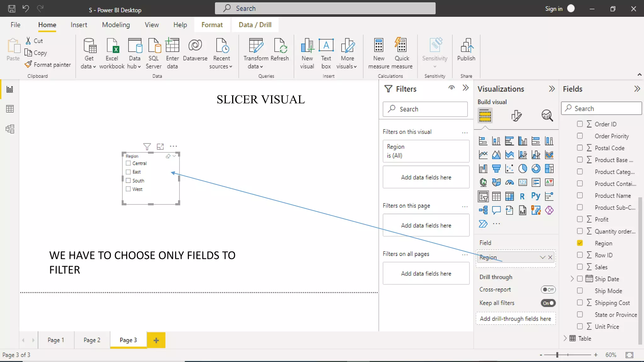Select the funnel chart visualization
This screenshot has width=644, height=362.
496,169
